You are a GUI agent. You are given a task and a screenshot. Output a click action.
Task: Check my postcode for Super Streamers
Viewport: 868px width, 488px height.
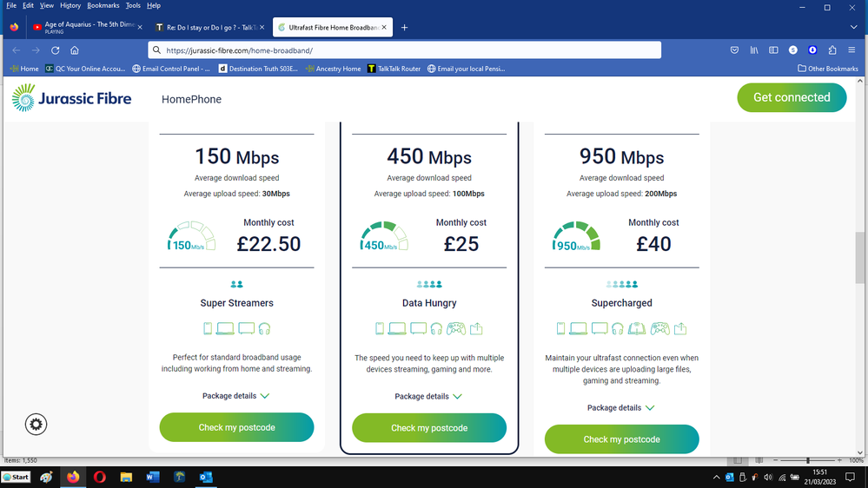[236, 427]
